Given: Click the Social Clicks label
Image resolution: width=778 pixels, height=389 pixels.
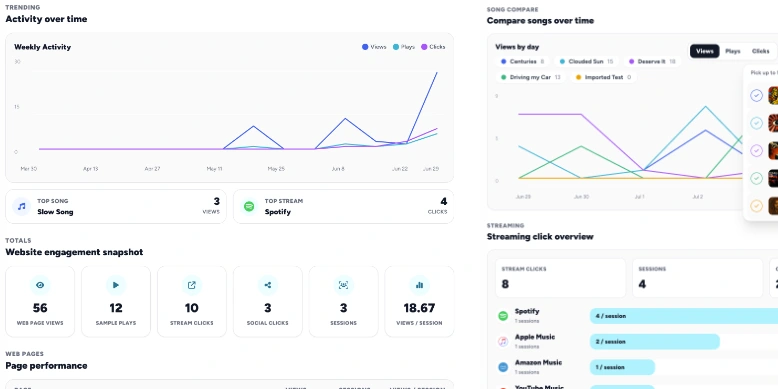Looking at the screenshot, I should point(267,323).
